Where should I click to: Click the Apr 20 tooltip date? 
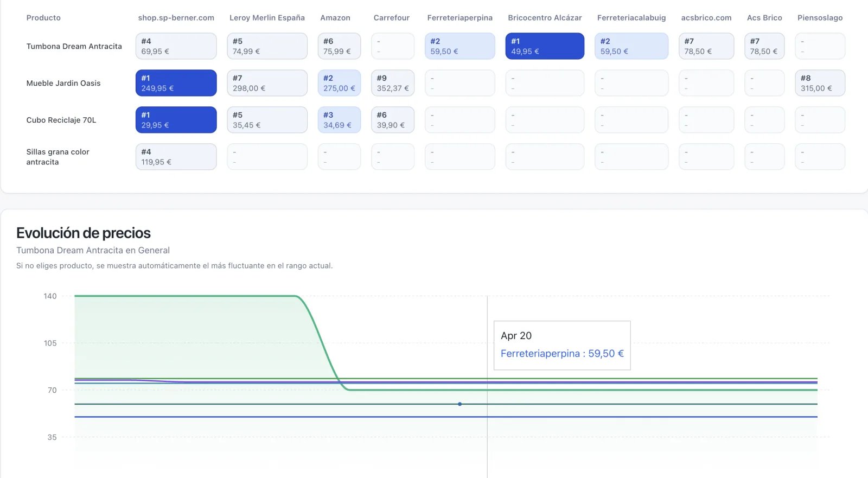pos(516,336)
